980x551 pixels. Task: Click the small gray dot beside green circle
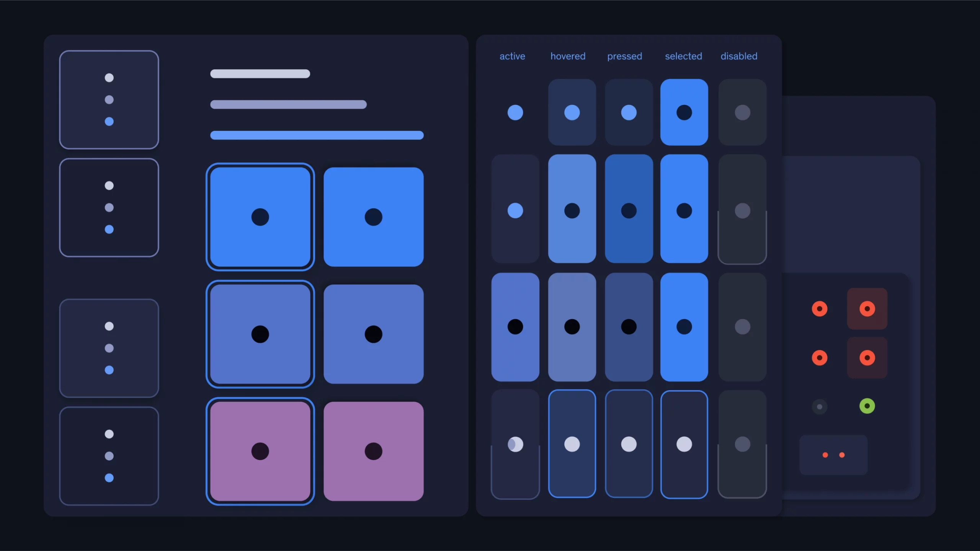(x=819, y=406)
